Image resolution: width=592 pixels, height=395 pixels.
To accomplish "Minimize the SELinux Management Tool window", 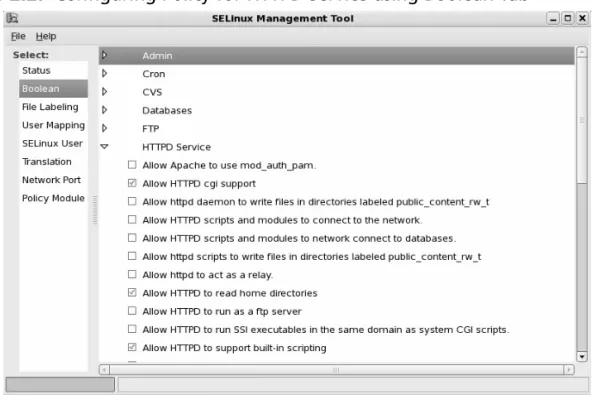I will [553, 18].
